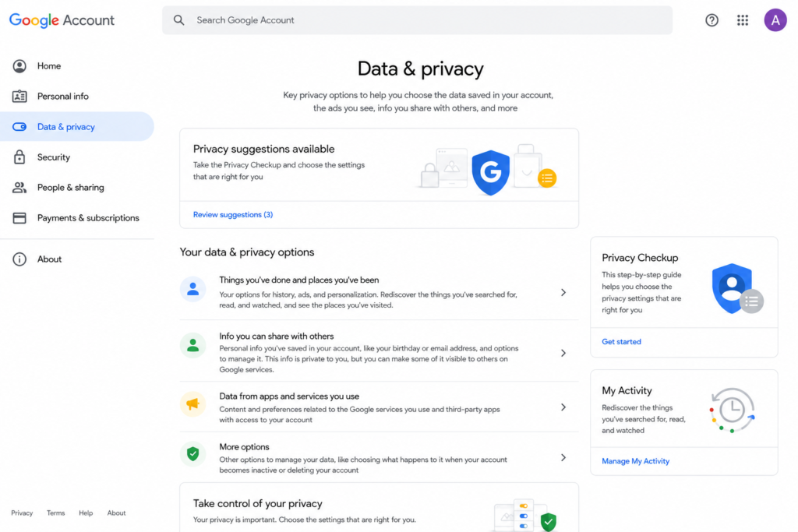Image resolution: width=798 pixels, height=532 pixels.
Task: Click the Payments & subscriptions card icon
Action: click(19, 217)
